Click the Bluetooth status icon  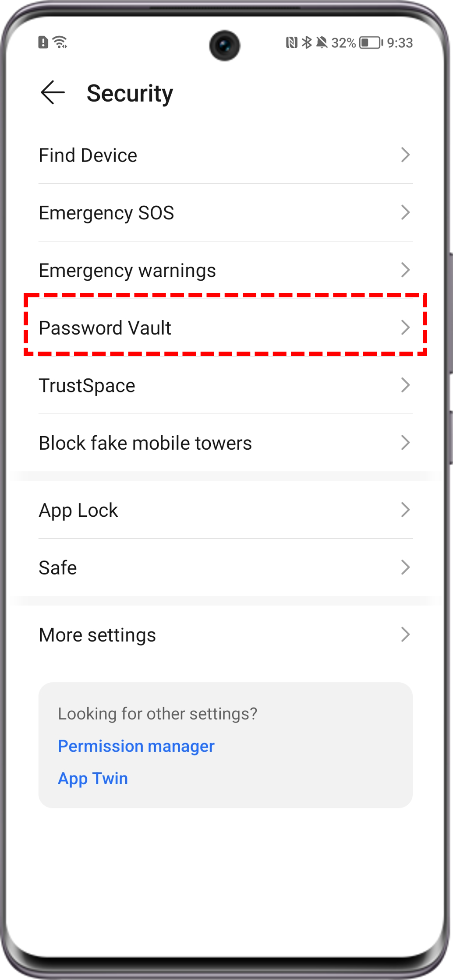(307, 42)
